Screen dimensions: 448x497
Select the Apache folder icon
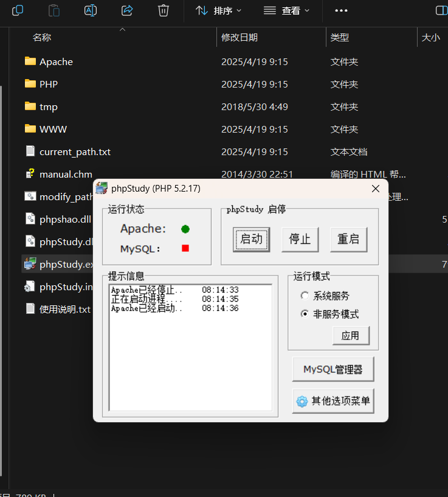(x=30, y=61)
